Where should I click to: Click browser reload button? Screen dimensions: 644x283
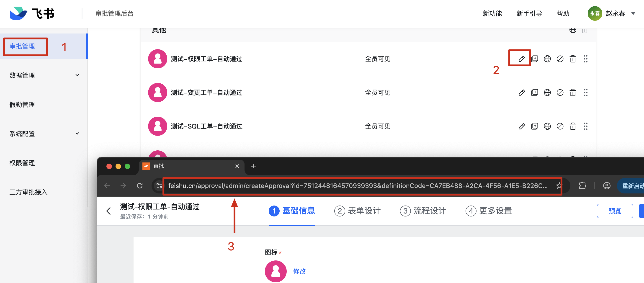(x=140, y=186)
